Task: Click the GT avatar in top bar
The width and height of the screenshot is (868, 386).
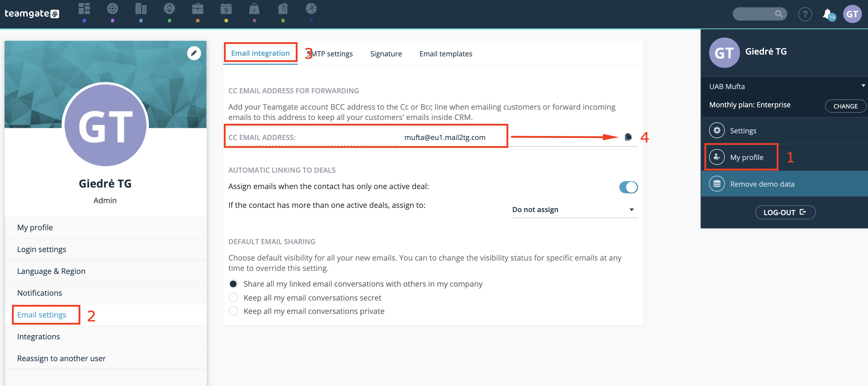Action: coord(852,14)
